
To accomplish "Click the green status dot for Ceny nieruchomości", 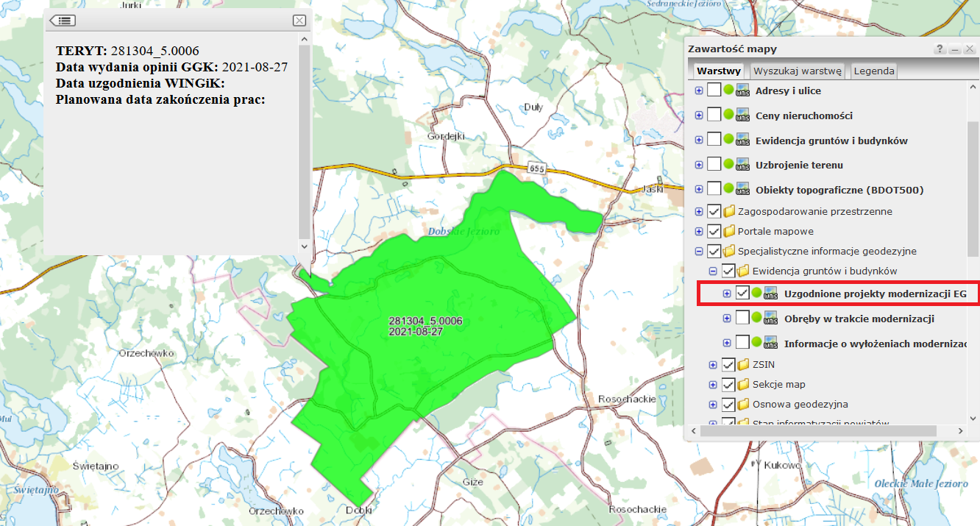I will pos(728,115).
